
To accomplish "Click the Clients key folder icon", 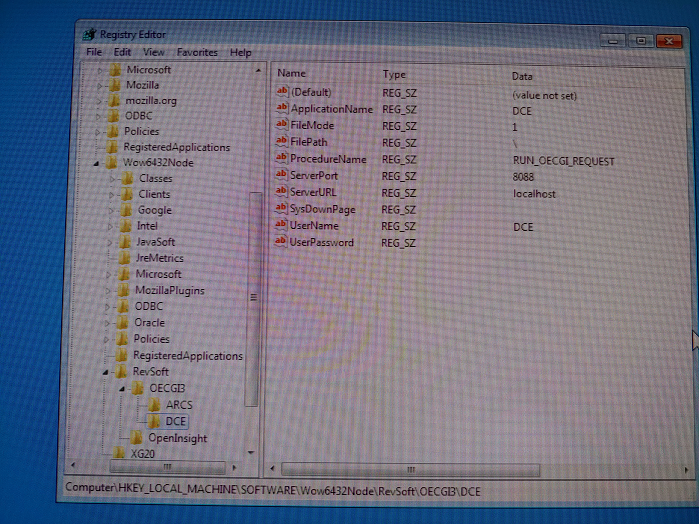I will (127, 194).
